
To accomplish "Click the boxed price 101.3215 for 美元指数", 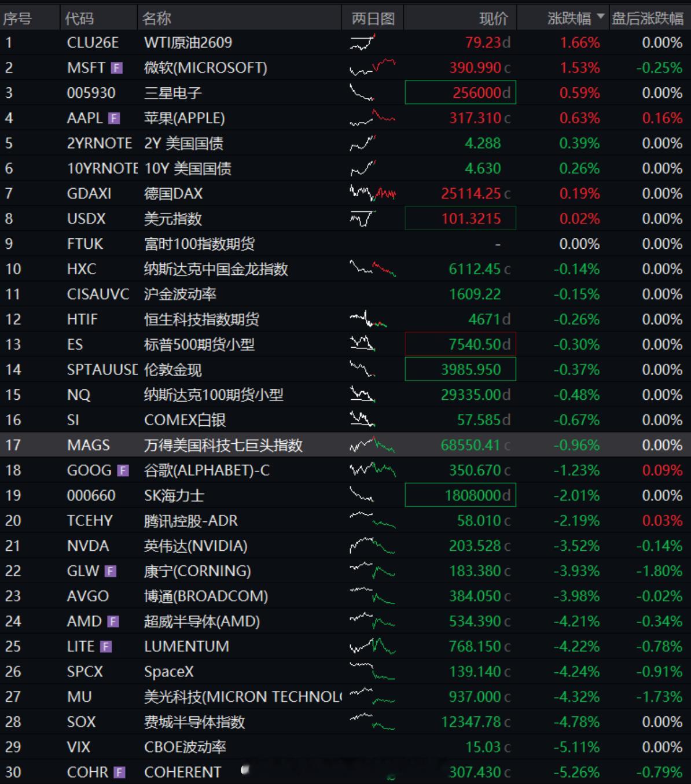I will [460, 219].
